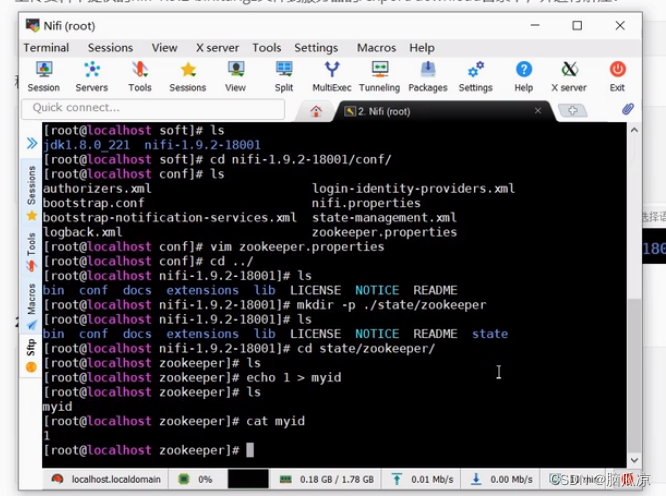Screen dimensions: 666x496
Task: Click the upload 0.01 Mb/s status
Action: pyautogui.click(x=422, y=479)
